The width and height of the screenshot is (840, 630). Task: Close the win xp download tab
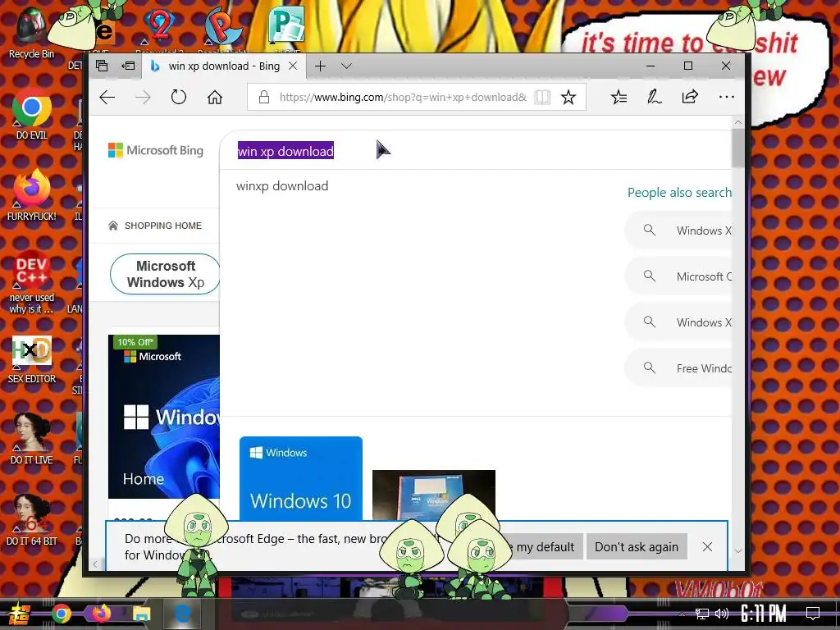point(293,66)
